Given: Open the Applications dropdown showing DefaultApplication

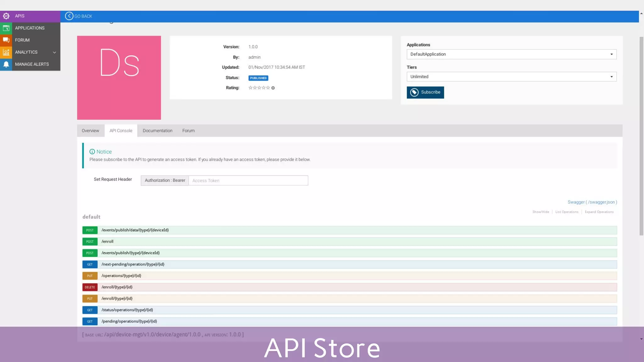Looking at the screenshot, I should click(x=511, y=54).
